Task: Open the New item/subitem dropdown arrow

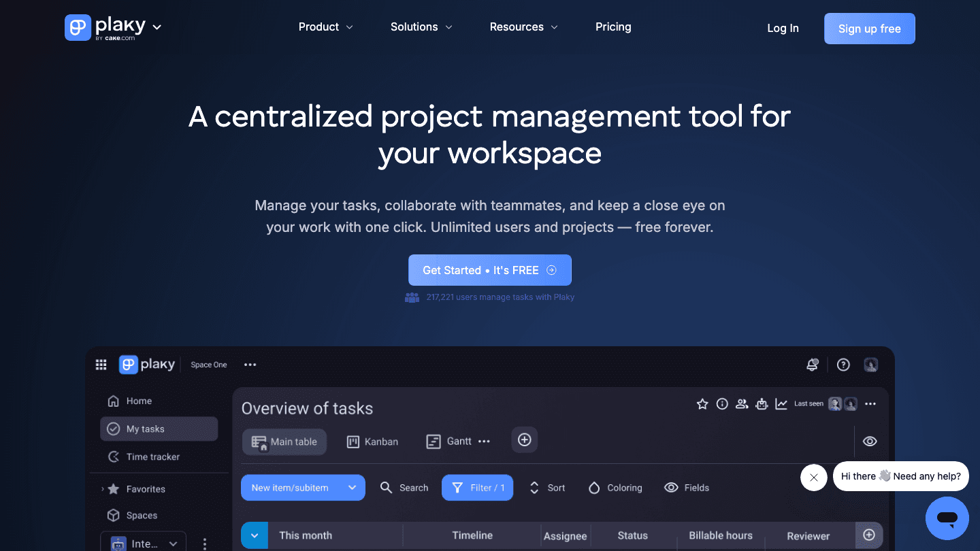Action: 353,488
